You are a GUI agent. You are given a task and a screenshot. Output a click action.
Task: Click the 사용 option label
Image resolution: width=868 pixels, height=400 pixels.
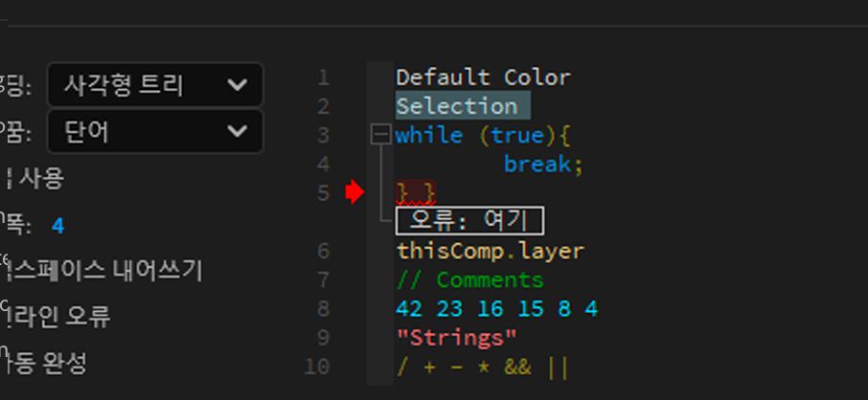coord(41,178)
